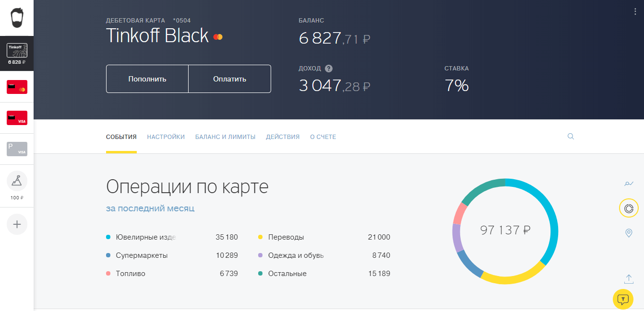Click the bearded avatar profile icon
This screenshot has height=311, width=644.
[17, 18]
